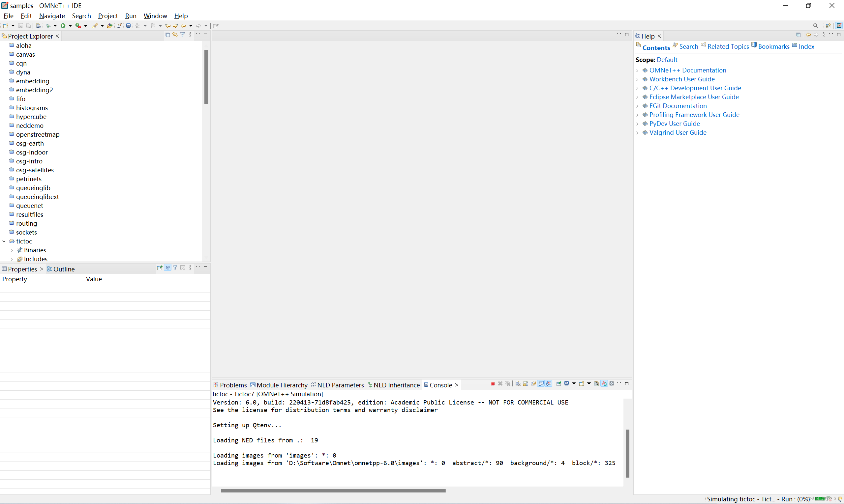Collapse all in Project Explorer
Viewport: 844px width, 504px height.
[x=167, y=35]
